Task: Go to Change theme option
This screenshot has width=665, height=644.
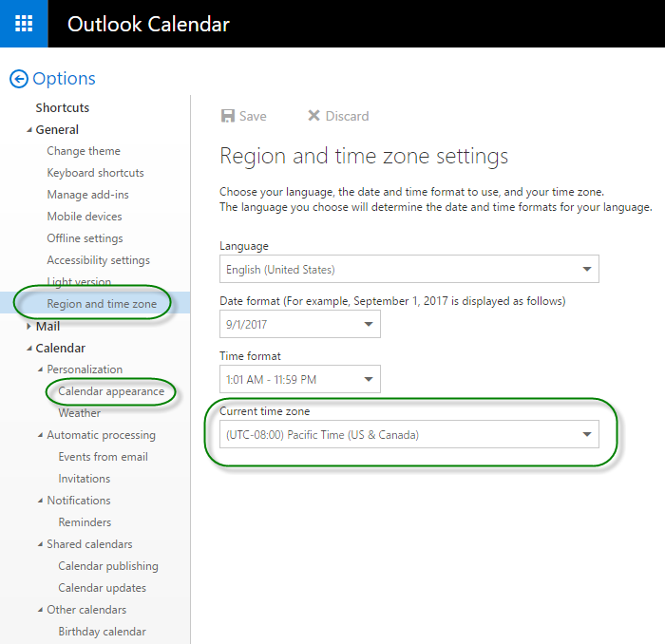Action: [x=84, y=151]
